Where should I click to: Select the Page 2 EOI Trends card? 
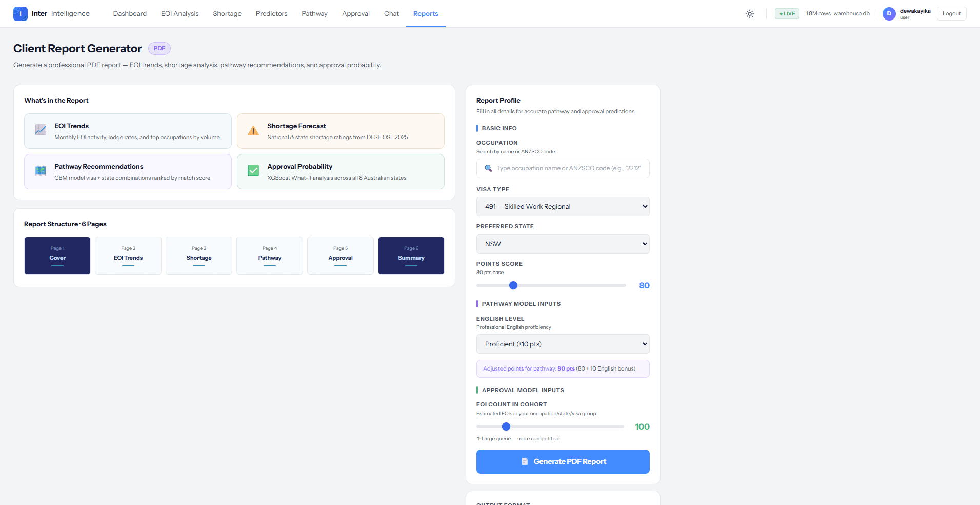[128, 256]
